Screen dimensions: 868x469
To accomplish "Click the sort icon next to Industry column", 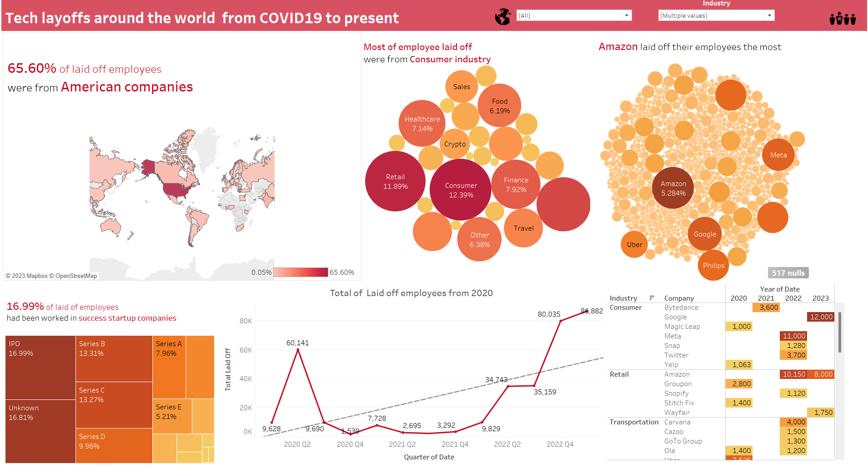I will 652,298.
